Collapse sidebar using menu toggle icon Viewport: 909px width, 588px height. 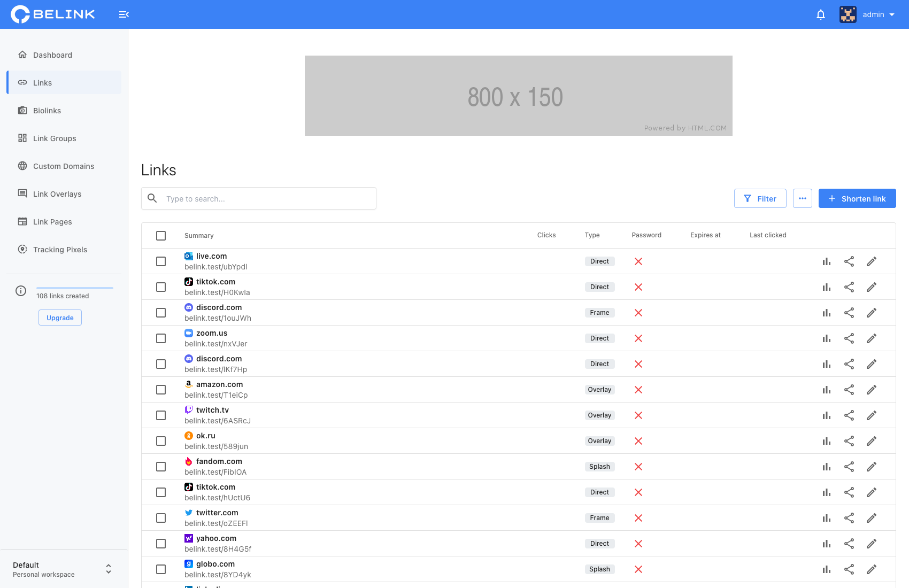coord(124,14)
